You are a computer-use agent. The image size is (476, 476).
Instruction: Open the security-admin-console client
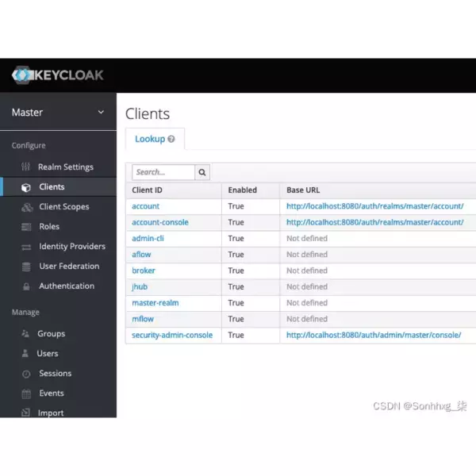pos(172,335)
